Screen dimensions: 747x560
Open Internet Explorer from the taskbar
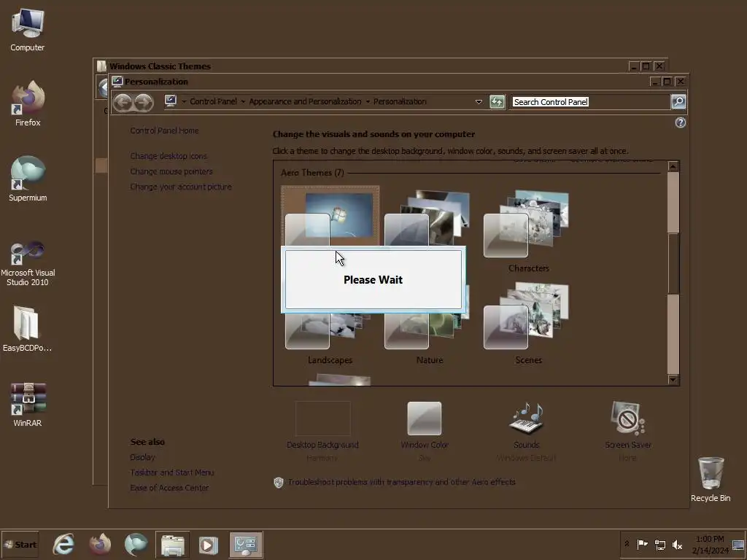click(63, 544)
